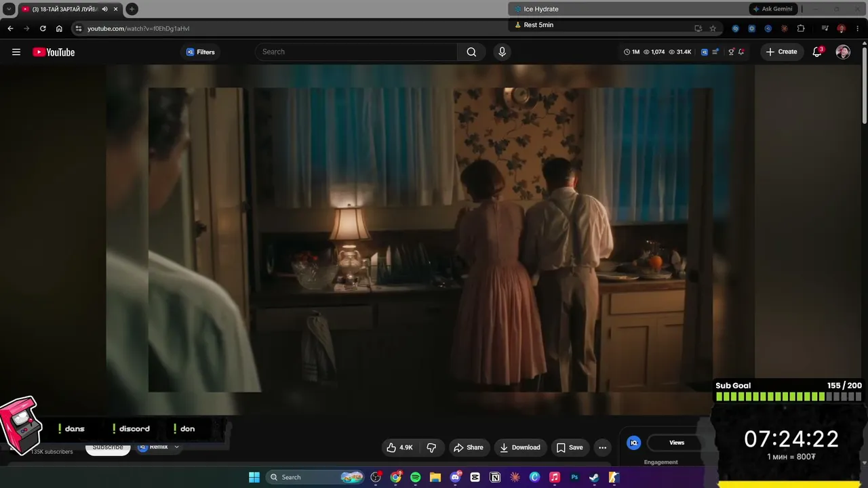Click Ask Gemini button
Viewport: 868px width, 488px height.
(772, 9)
